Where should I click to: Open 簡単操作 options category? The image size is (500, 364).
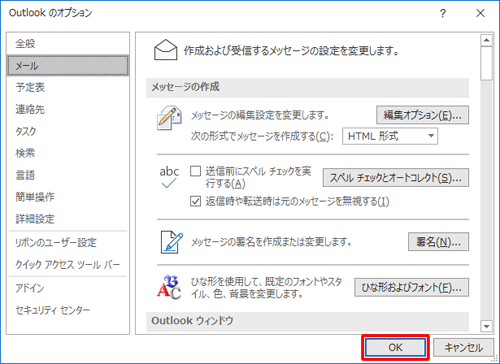[x=68, y=197]
